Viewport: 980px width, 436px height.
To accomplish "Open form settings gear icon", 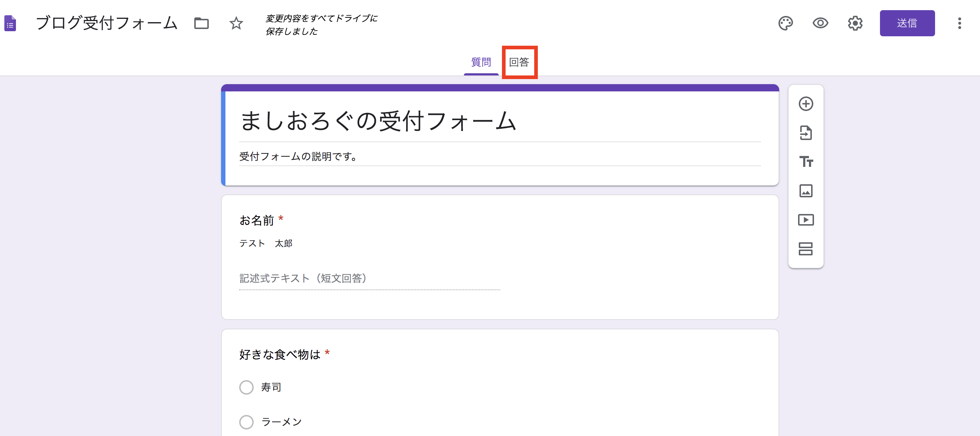I will point(855,23).
